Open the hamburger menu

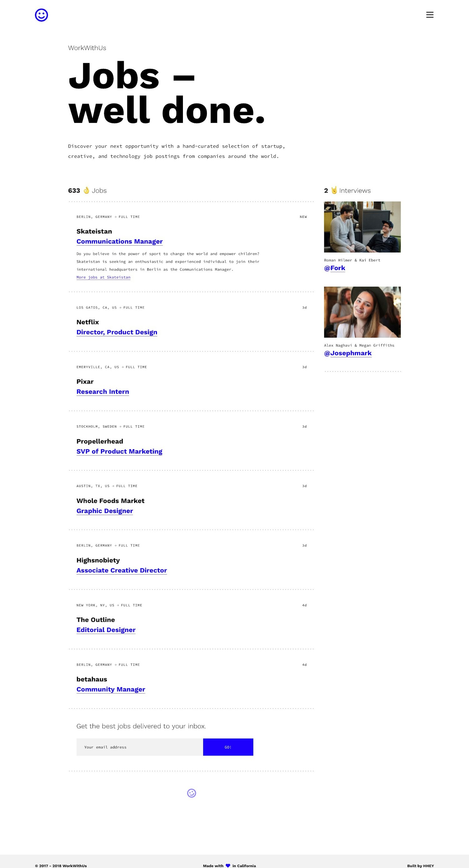coord(430,15)
